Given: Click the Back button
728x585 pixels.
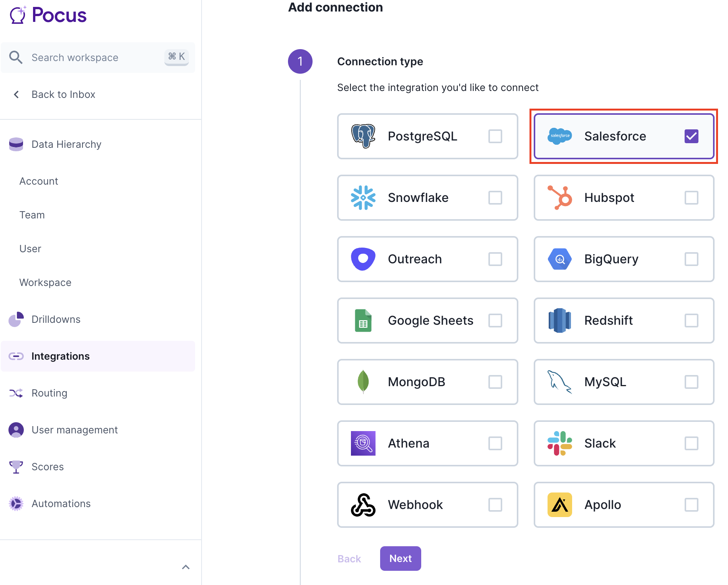Looking at the screenshot, I should coord(349,559).
